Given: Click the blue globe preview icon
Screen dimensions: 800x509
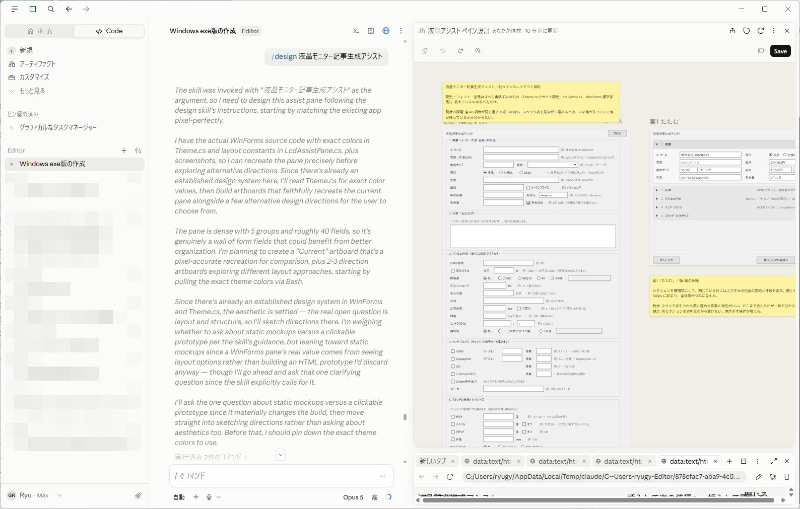Looking at the screenshot, I should coord(386,31).
